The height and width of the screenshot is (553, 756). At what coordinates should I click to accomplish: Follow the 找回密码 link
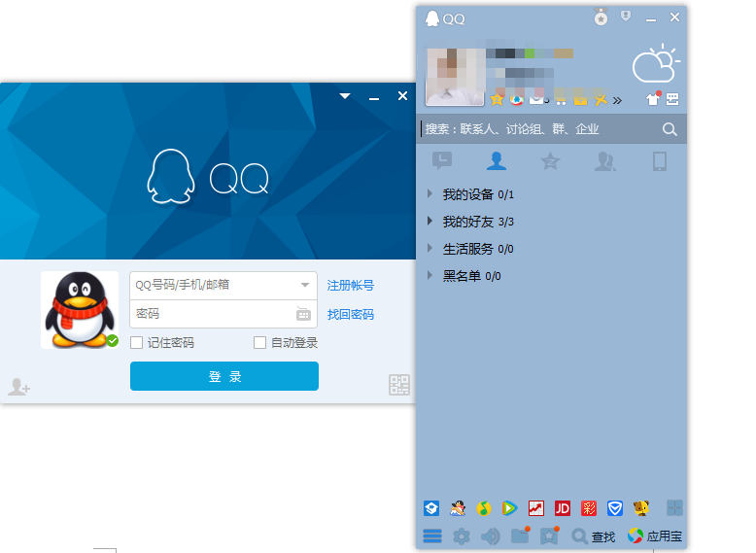point(351,315)
